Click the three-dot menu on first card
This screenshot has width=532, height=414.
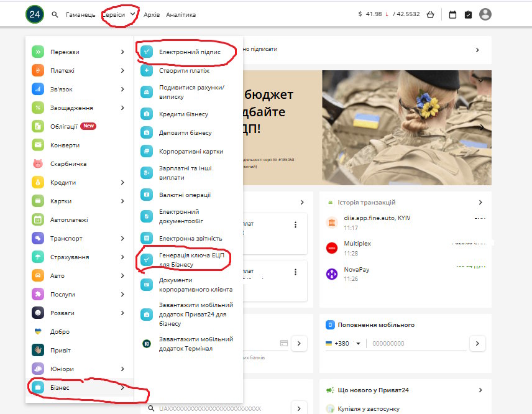pyautogui.click(x=295, y=225)
